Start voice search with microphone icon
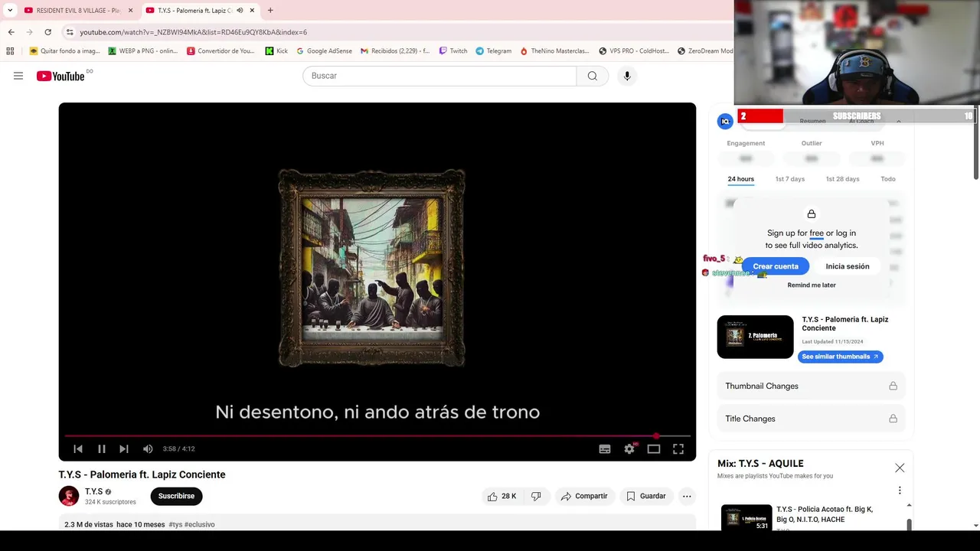Screen dimensions: 980x551 (627, 76)
